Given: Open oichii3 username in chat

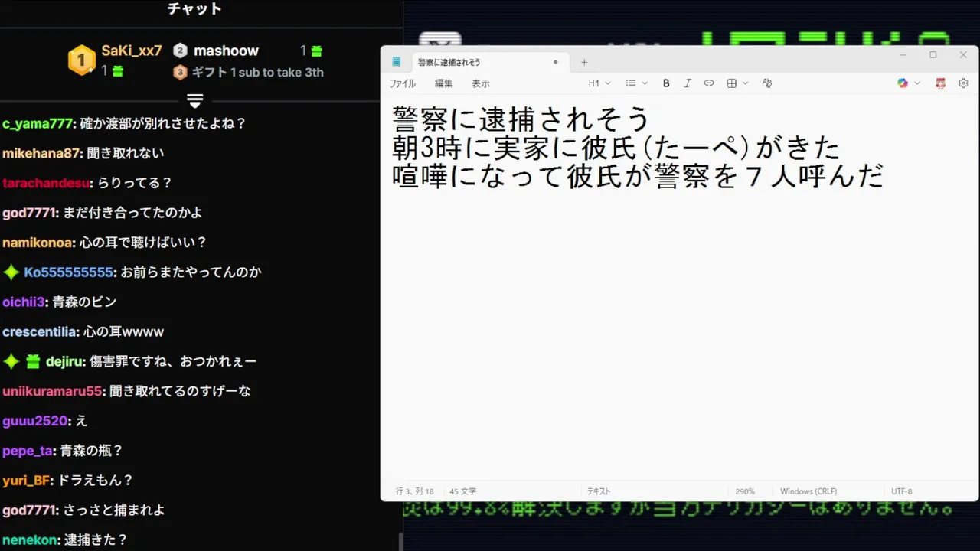Looking at the screenshot, I should pos(24,302).
